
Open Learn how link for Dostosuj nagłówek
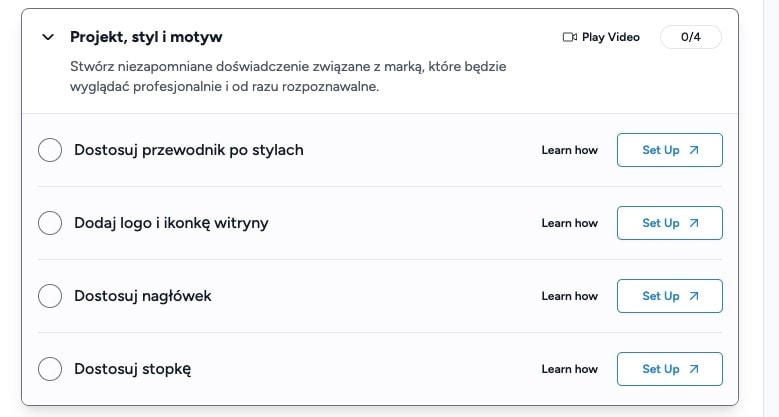pos(569,296)
